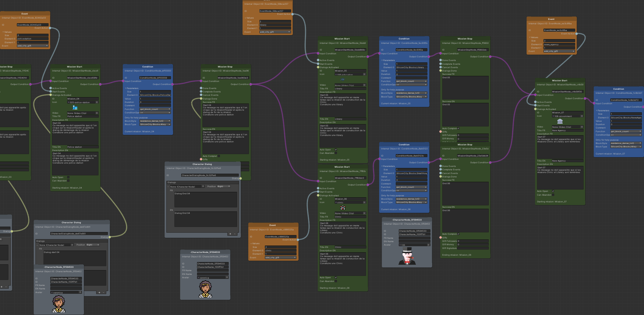Viewport: 644px width, 315px height.
Task: Open BlockType dropdown in Mission_07 condition node
Action: (626, 147)
